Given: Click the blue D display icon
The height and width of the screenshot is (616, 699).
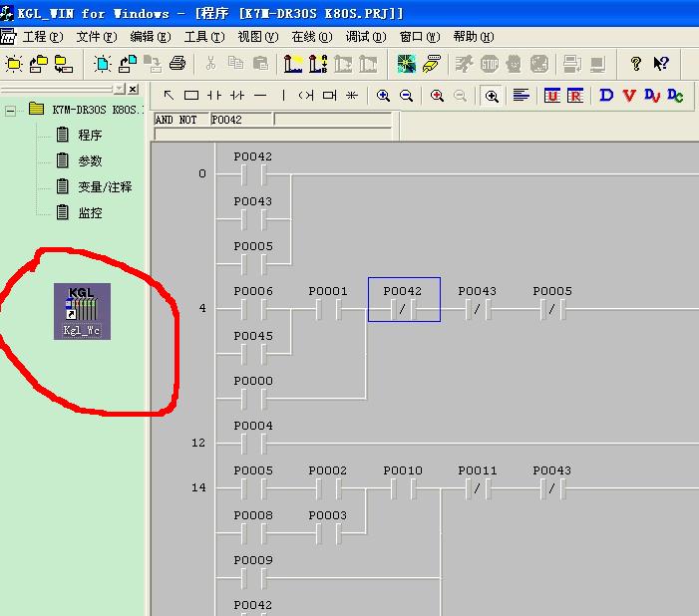Looking at the screenshot, I should [x=605, y=96].
